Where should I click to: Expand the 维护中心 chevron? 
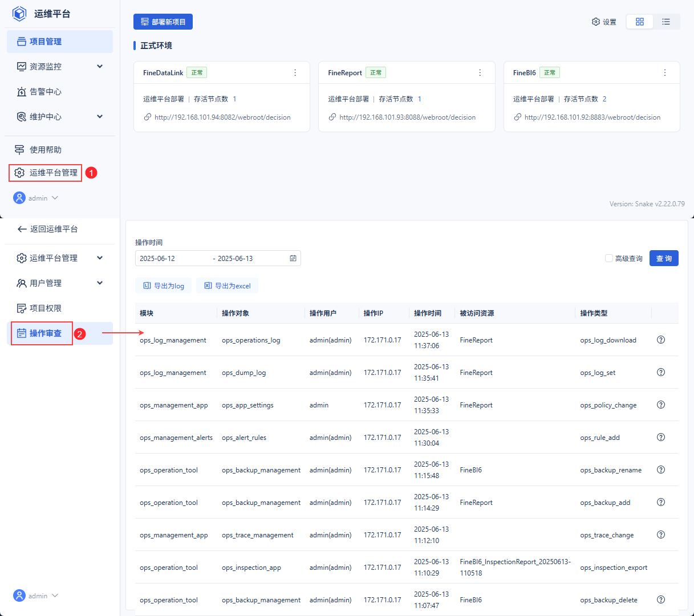click(x=100, y=117)
